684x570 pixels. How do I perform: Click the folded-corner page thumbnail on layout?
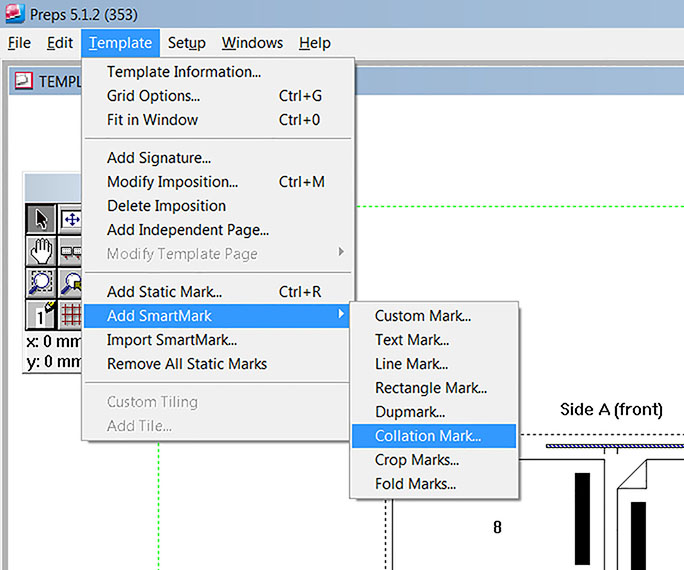point(650,515)
